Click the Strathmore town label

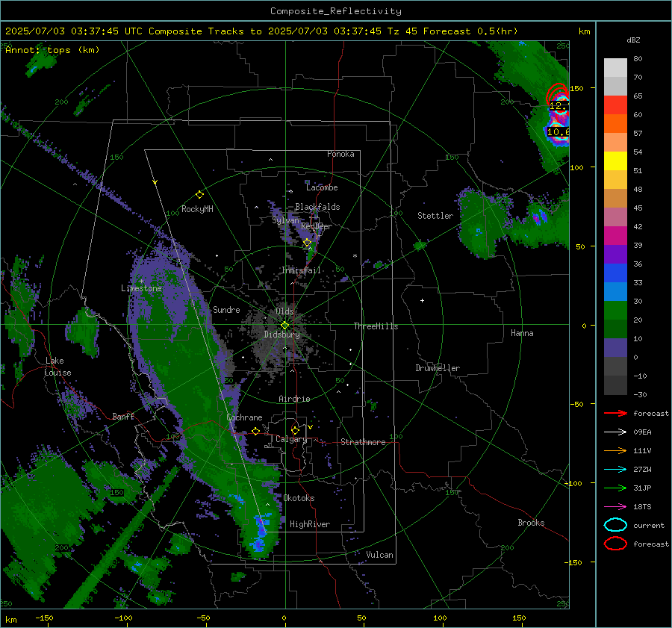[363, 442]
